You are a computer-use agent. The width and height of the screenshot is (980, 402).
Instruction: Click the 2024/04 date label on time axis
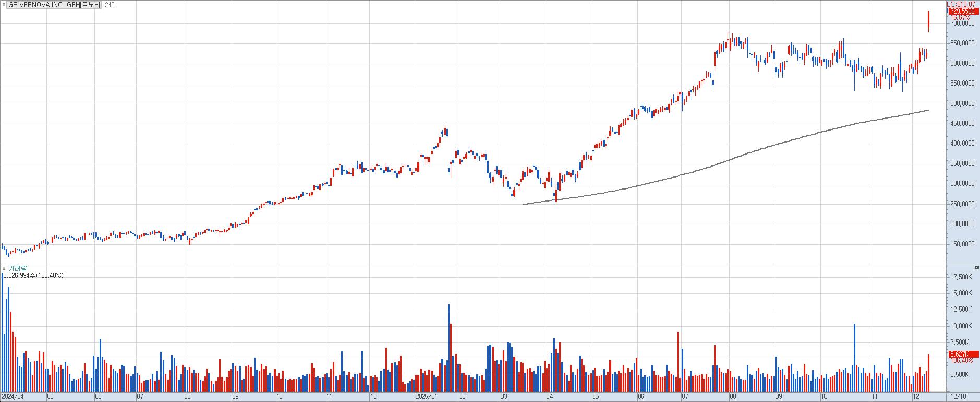(13, 397)
